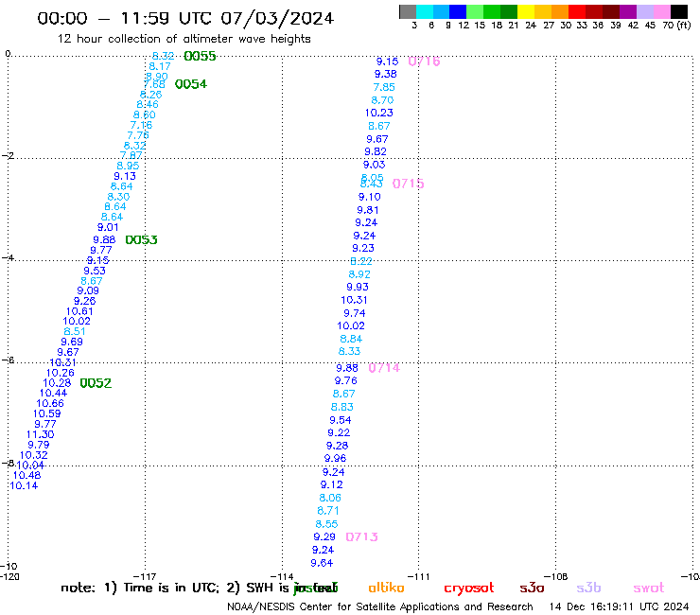
Task: Click the s3a satellite legend label
Action: [532, 588]
